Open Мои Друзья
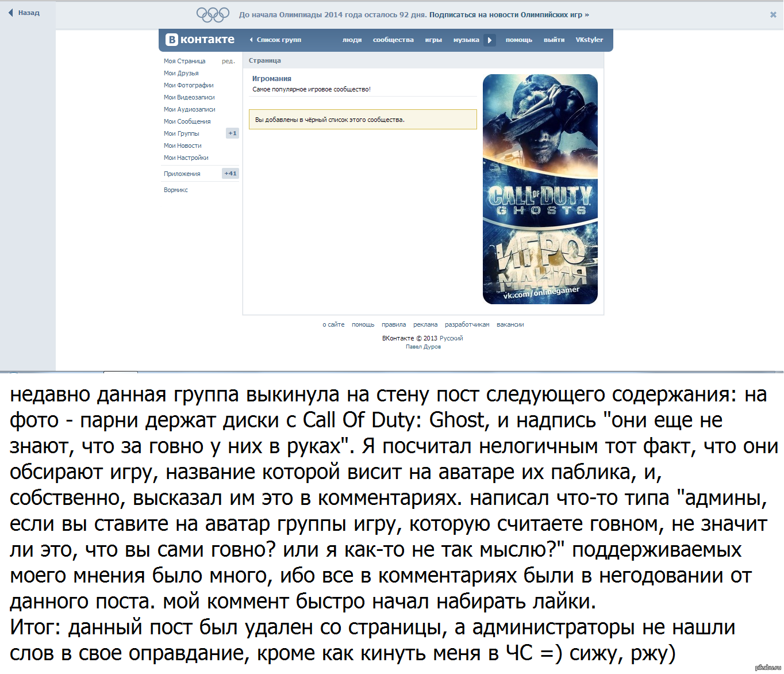 click(181, 73)
